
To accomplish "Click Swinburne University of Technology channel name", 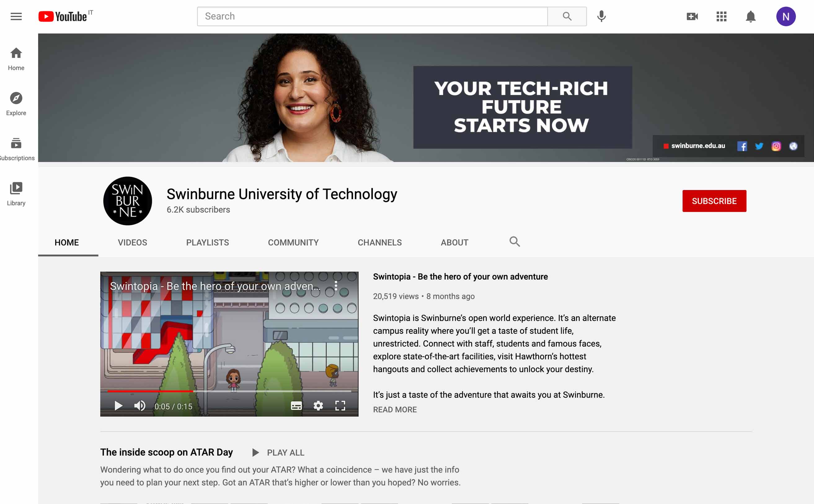I will pyautogui.click(x=282, y=194).
